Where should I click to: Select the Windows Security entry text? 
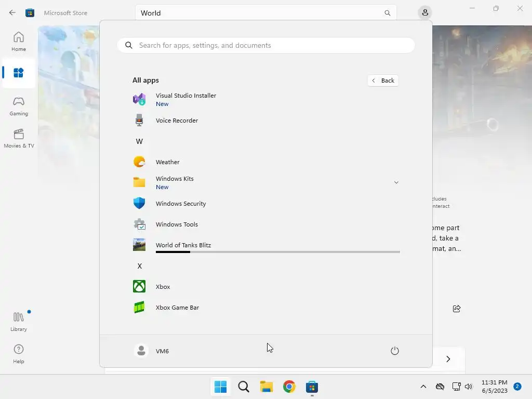tap(181, 204)
